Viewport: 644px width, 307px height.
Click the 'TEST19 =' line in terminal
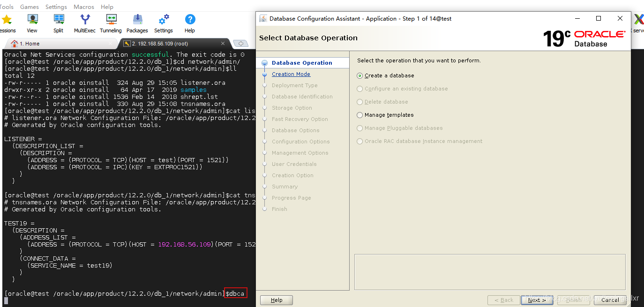click(x=20, y=223)
